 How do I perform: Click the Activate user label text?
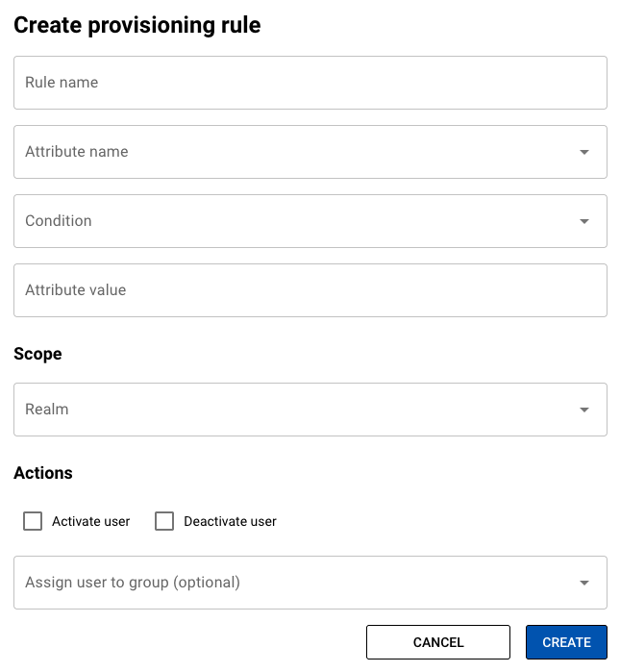point(90,522)
